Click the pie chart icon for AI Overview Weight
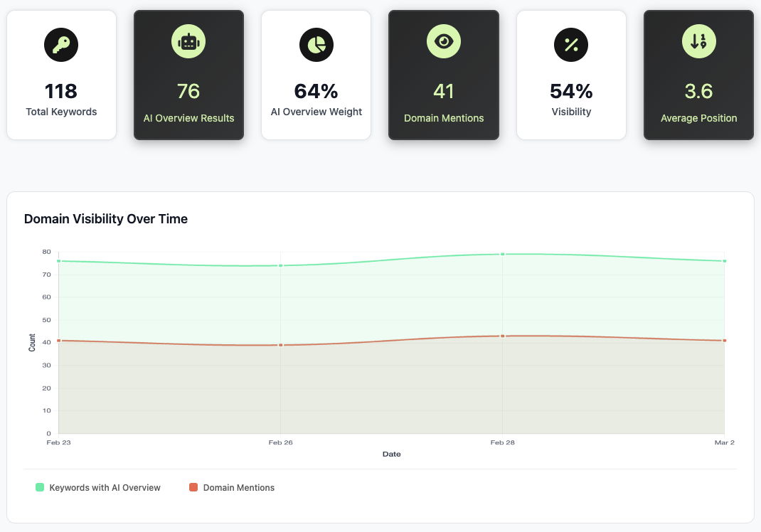This screenshot has height=532, width=761. click(x=316, y=45)
